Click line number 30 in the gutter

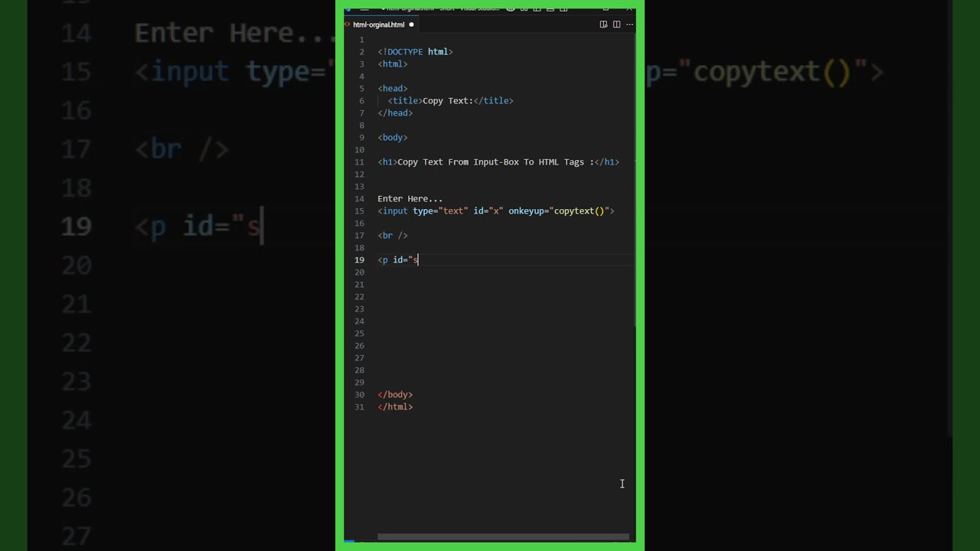pyautogui.click(x=359, y=395)
